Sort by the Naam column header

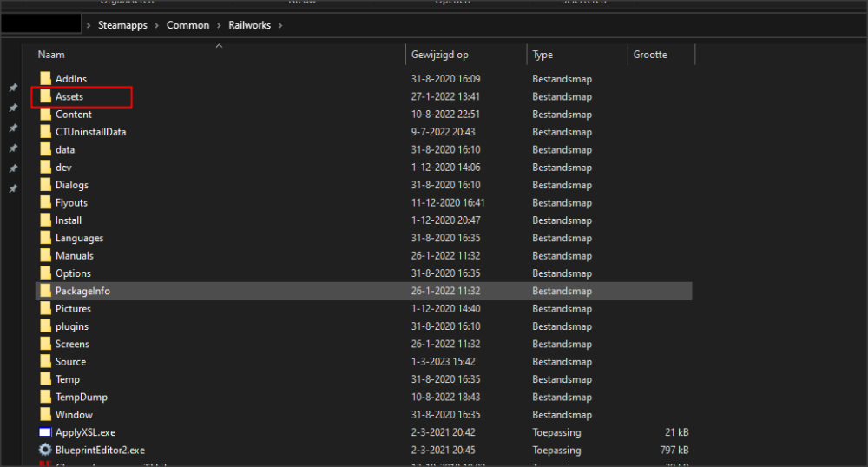point(51,55)
